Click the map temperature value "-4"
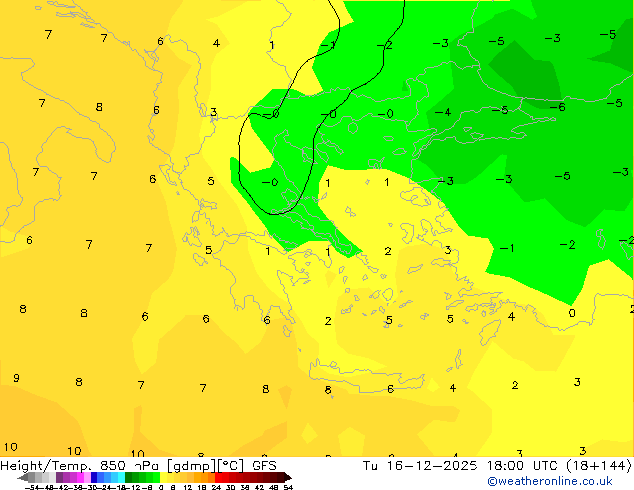The height and width of the screenshot is (490, 634). (443, 112)
